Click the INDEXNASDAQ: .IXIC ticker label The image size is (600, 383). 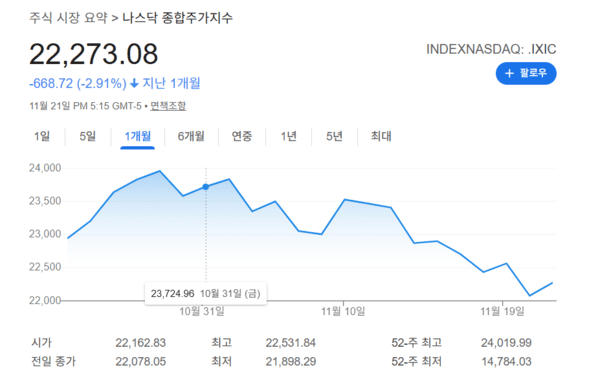[491, 49]
